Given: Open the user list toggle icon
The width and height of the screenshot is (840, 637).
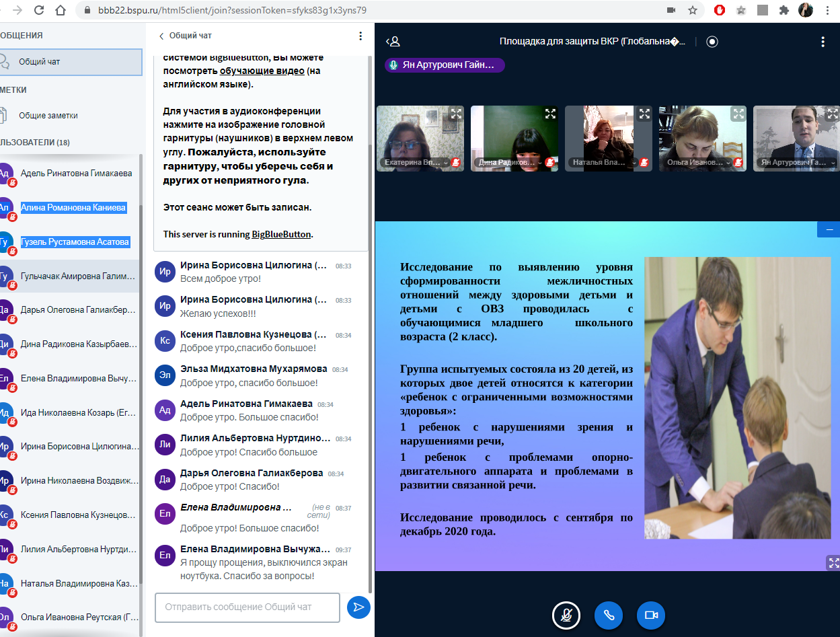Looking at the screenshot, I should (393, 42).
